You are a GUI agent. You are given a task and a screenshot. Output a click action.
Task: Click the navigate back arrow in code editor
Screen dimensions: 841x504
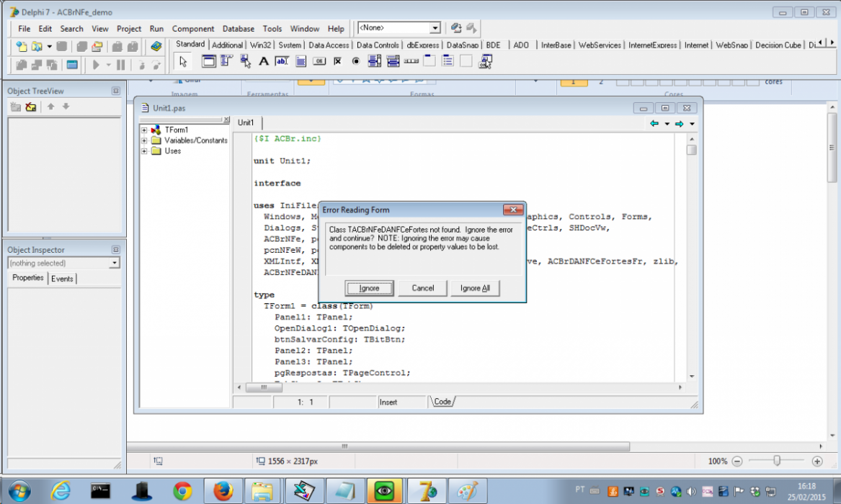(654, 124)
